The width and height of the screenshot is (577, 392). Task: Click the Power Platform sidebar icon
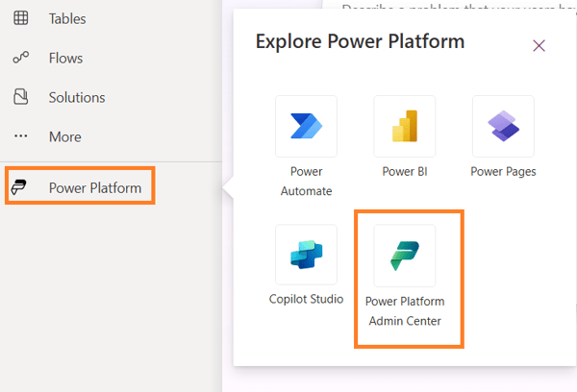[19, 187]
